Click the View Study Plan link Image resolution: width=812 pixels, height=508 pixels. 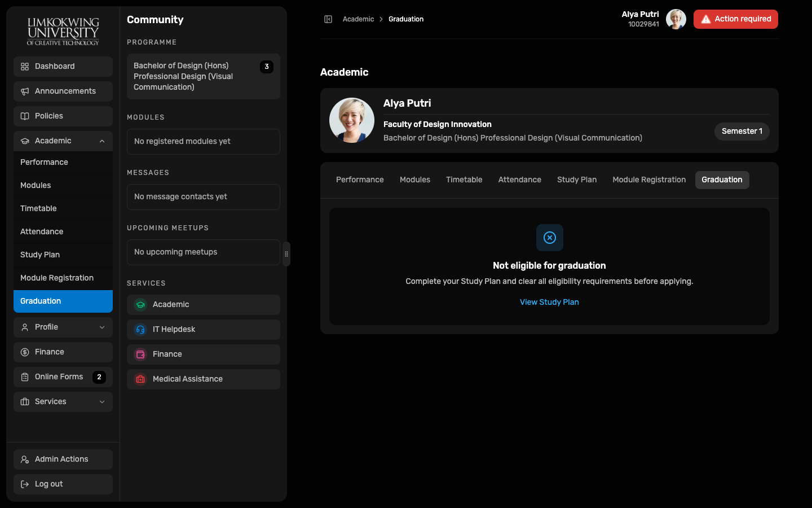(x=549, y=303)
